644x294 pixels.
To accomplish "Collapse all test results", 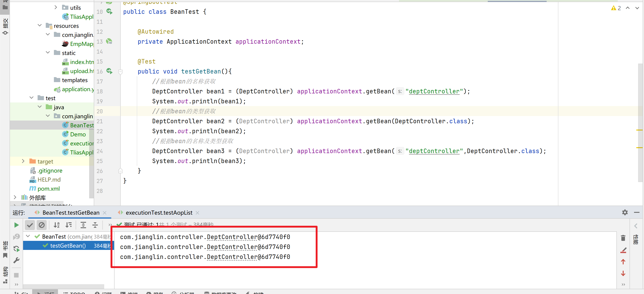I will pyautogui.click(x=95, y=225).
